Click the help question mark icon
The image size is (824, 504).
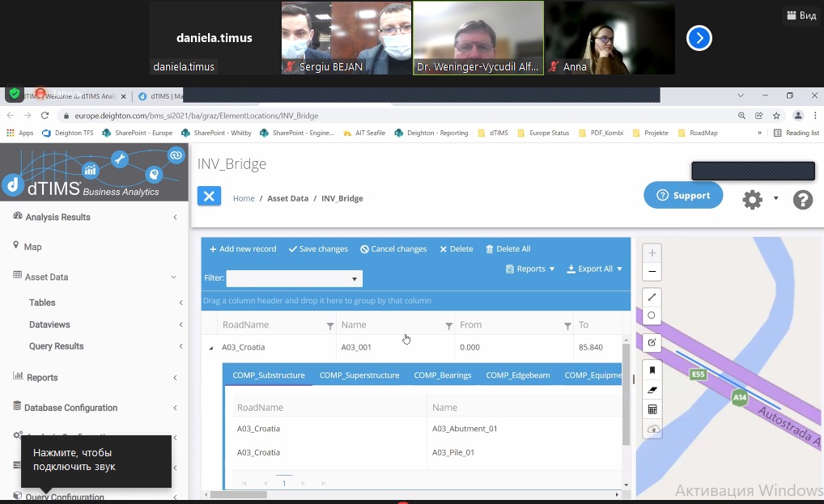tap(802, 200)
